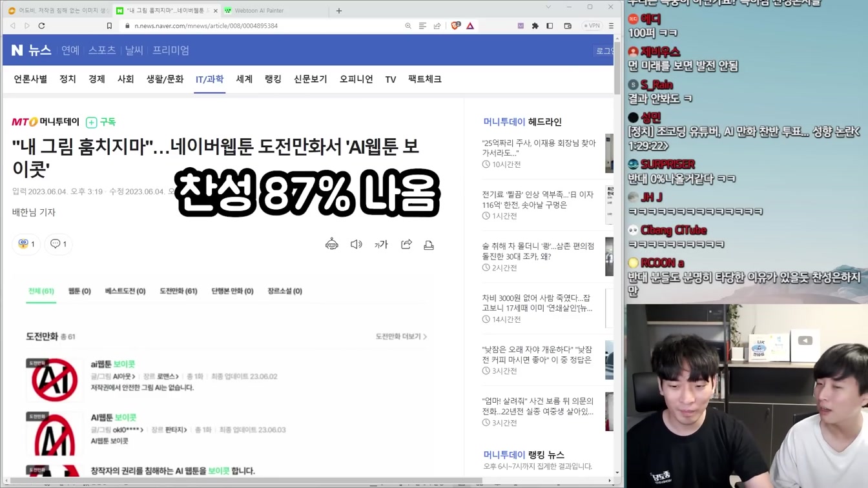Select the 전체 (61) tab
The height and width of the screenshot is (488, 868).
(41, 291)
